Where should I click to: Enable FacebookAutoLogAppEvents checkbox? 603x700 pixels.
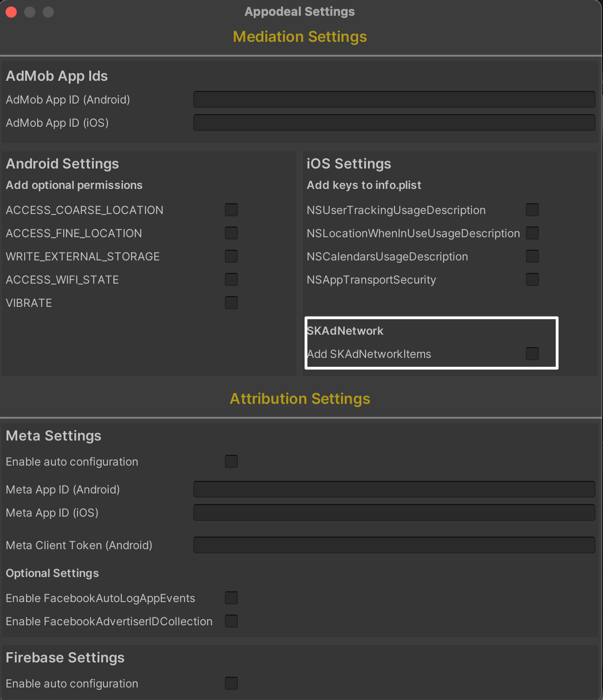click(x=231, y=598)
